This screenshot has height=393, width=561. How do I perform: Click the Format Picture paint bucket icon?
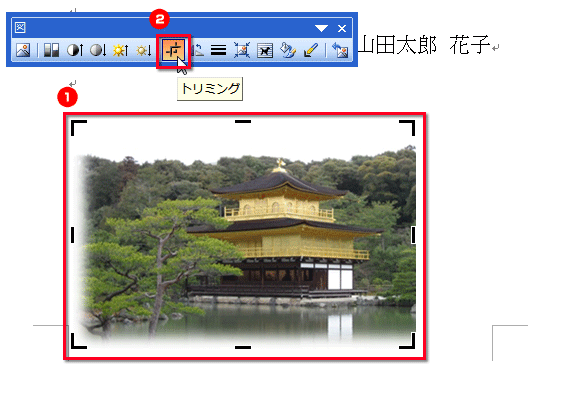click(288, 50)
